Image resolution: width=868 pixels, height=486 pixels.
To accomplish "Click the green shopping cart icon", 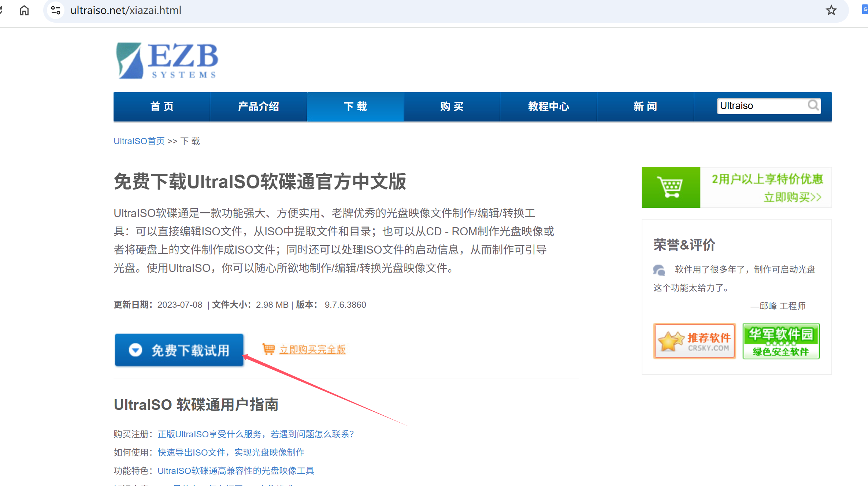I will pos(671,187).
